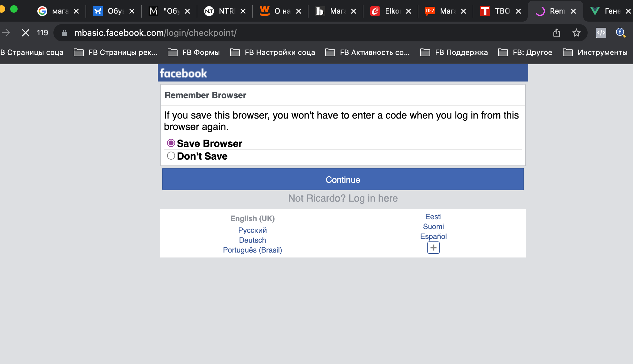Screen dimensions: 633x364
Task: Open FB Настройки соца bookmark folder
Action: tap(273, 52)
